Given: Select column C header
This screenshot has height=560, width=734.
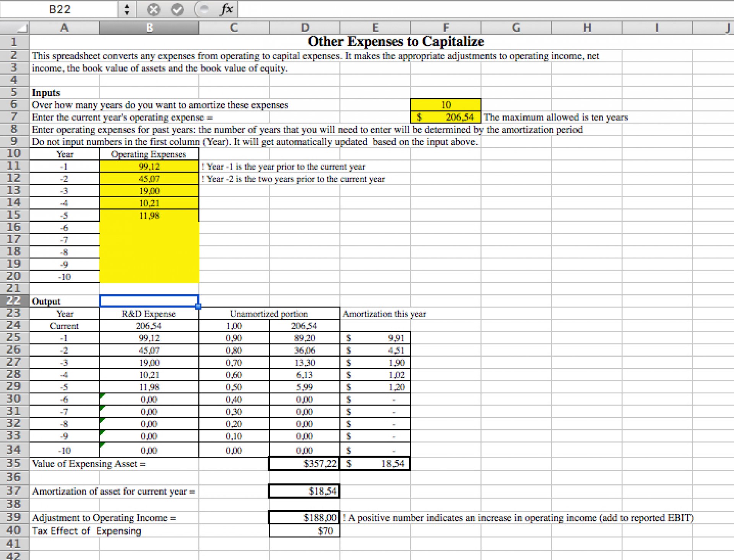Looking at the screenshot, I should pyautogui.click(x=234, y=28).
